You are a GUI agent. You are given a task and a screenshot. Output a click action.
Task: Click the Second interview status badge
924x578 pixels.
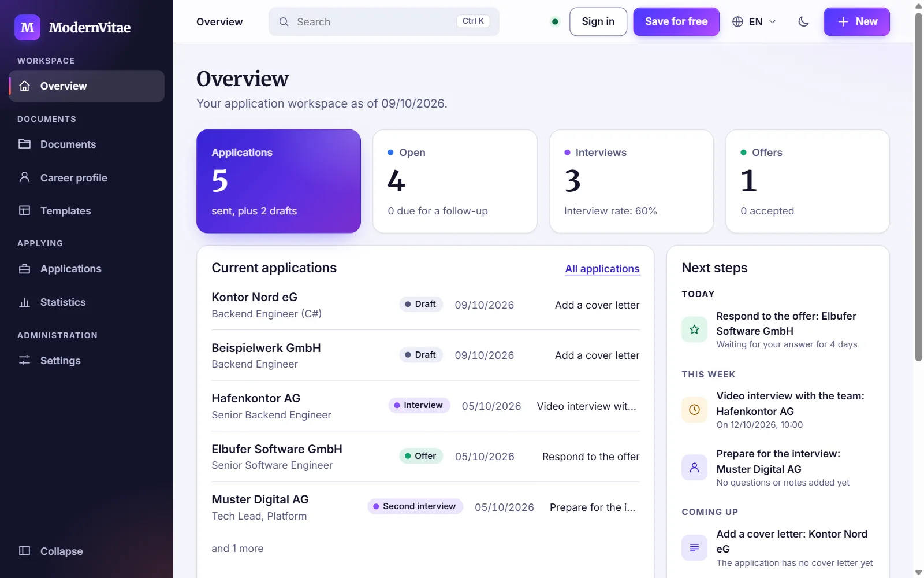tap(415, 506)
